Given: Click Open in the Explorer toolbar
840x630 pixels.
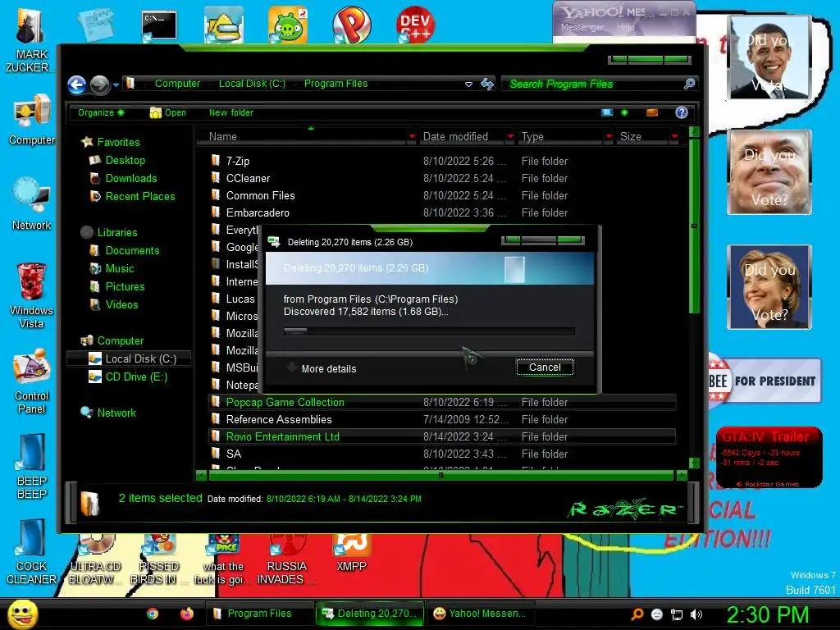Looking at the screenshot, I should click(168, 112).
